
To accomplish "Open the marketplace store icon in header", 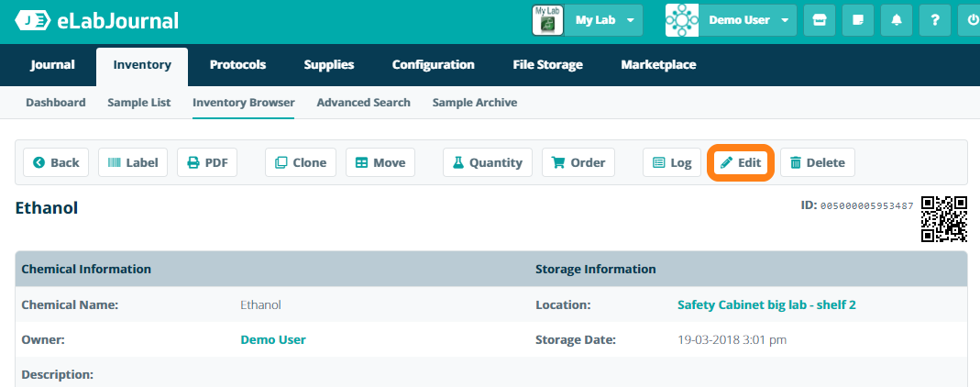I will (x=820, y=20).
